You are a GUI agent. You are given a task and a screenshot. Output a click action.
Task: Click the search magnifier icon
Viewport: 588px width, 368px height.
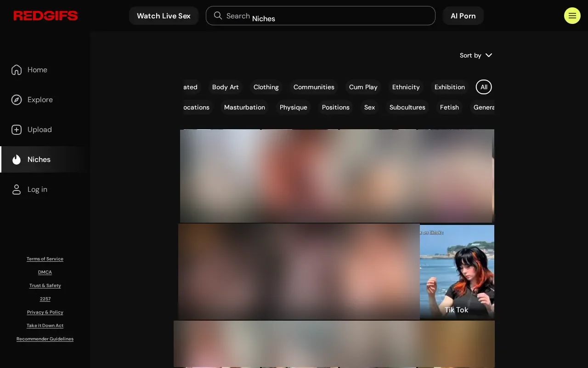tap(218, 16)
